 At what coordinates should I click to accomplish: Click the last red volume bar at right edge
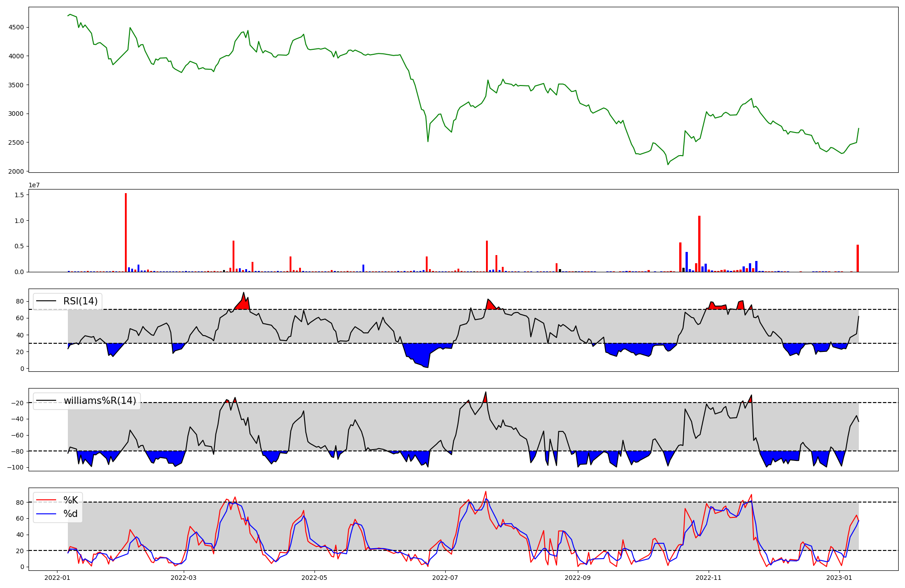tap(857, 258)
